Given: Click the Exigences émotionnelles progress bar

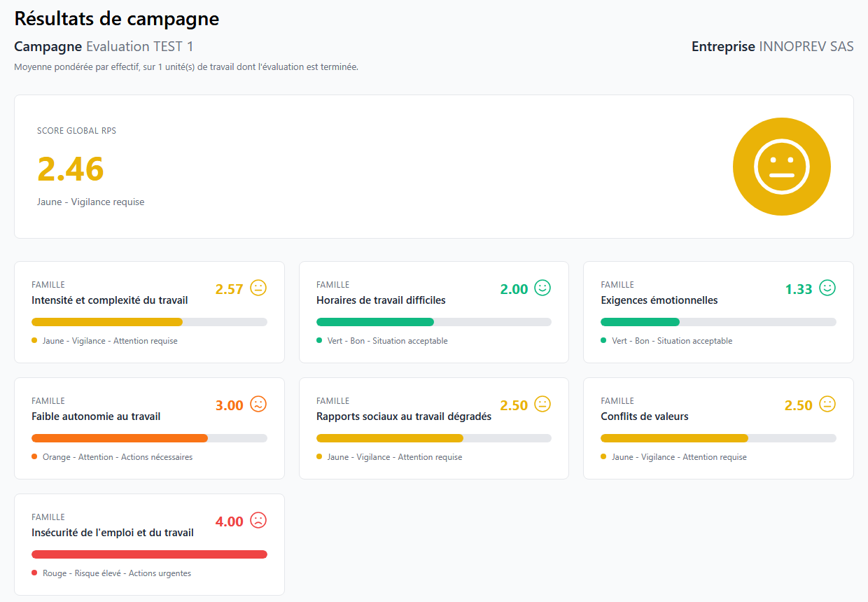Looking at the screenshot, I should click(x=718, y=322).
